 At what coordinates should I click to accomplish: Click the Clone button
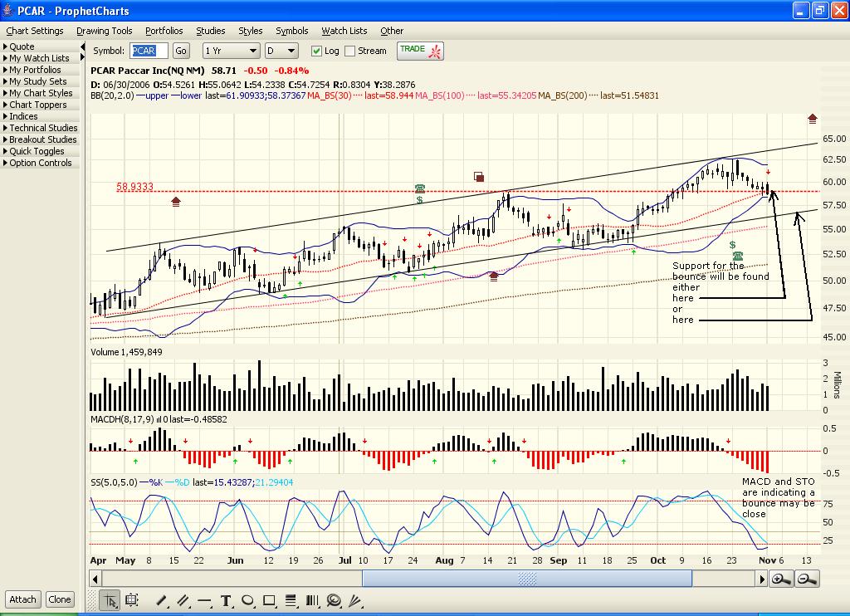60,599
